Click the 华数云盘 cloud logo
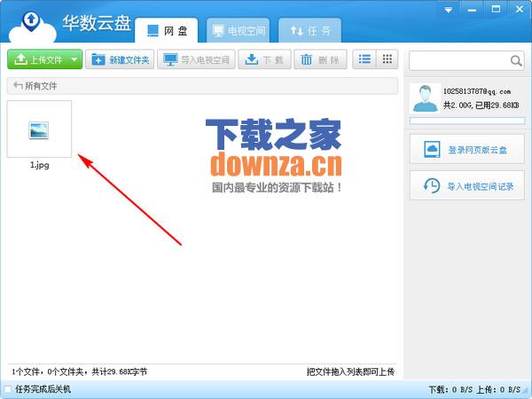 tap(32, 27)
